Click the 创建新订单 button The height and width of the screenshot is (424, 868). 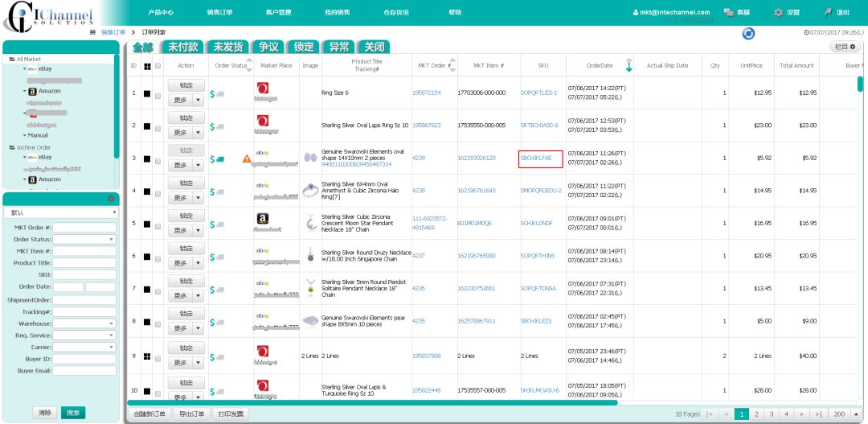click(x=149, y=414)
